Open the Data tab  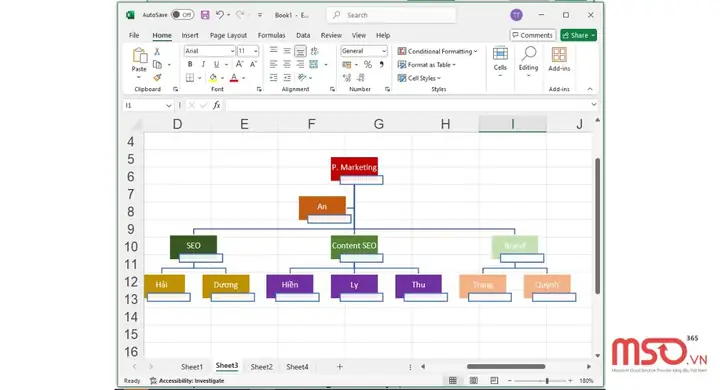303,35
